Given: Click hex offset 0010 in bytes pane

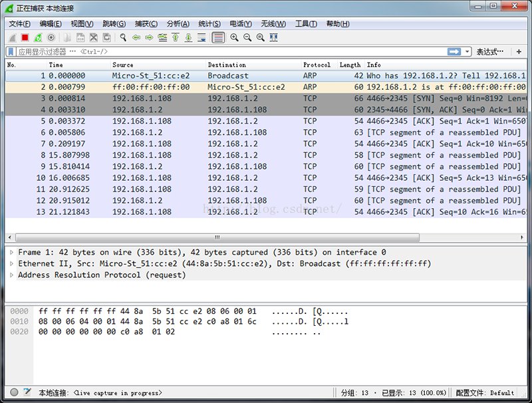Looking at the screenshot, I should [x=19, y=322].
